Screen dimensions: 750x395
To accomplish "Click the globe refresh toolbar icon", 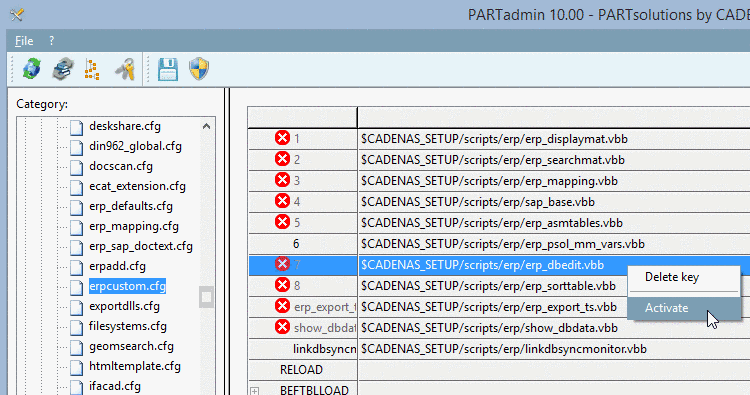I will (32, 69).
